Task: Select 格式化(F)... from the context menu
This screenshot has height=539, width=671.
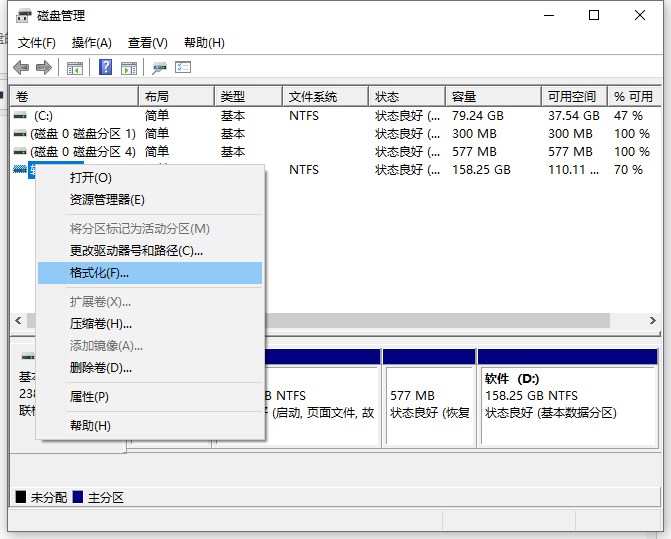Action: [150, 273]
